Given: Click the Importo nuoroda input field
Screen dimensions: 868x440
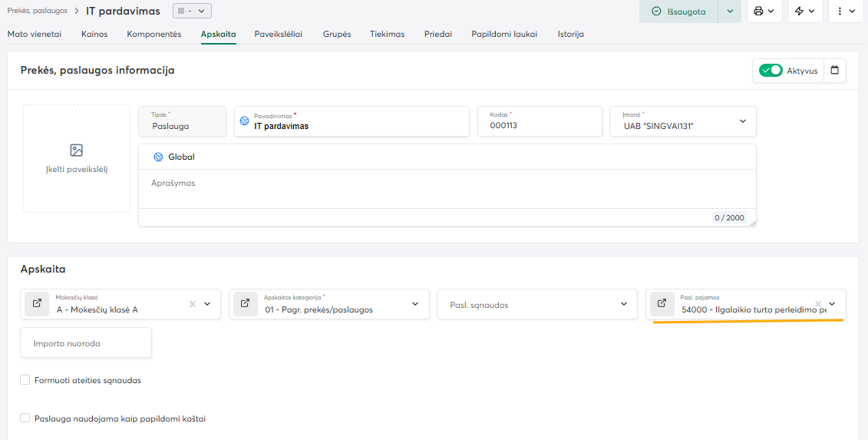Looking at the screenshot, I should [86, 343].
